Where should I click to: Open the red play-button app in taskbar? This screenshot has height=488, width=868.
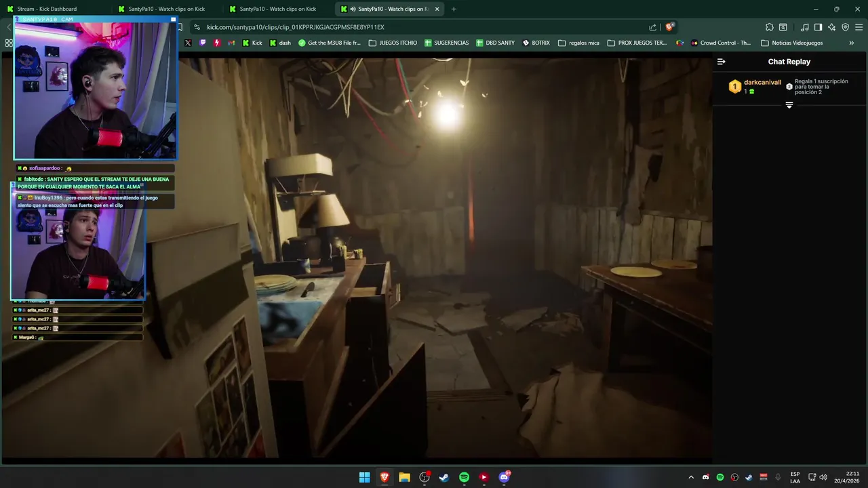click(x=484, y=477)
